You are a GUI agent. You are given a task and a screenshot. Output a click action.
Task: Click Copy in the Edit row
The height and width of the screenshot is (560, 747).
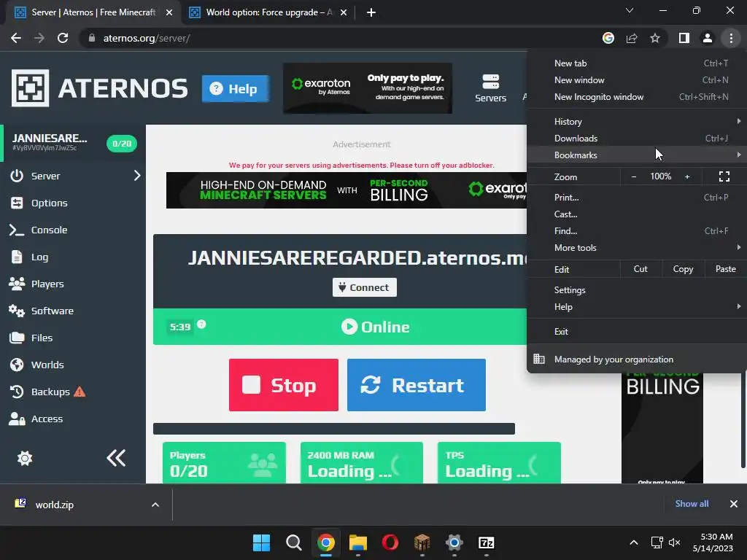(683, 269)
